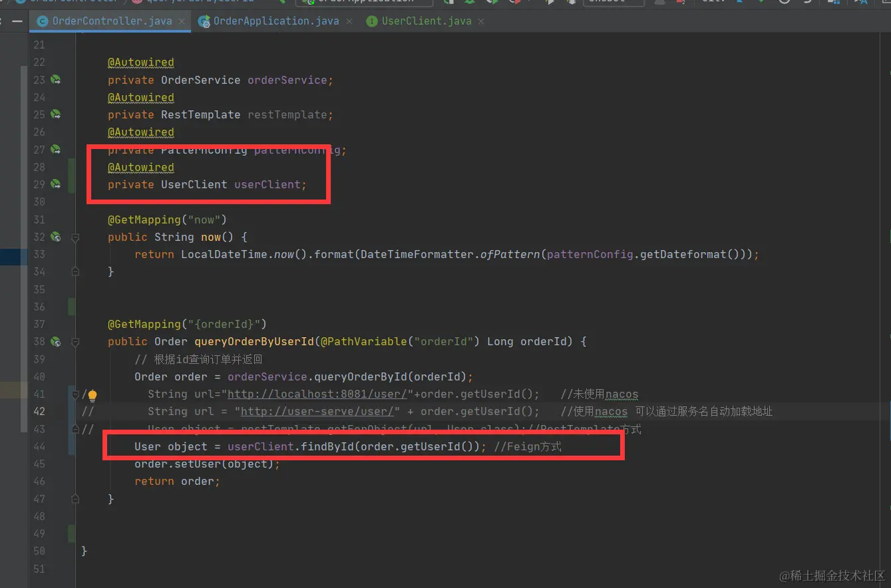Click the fold end marker on line 34
Viewport: 891px width, 588px height.
[x=75, y=271]
